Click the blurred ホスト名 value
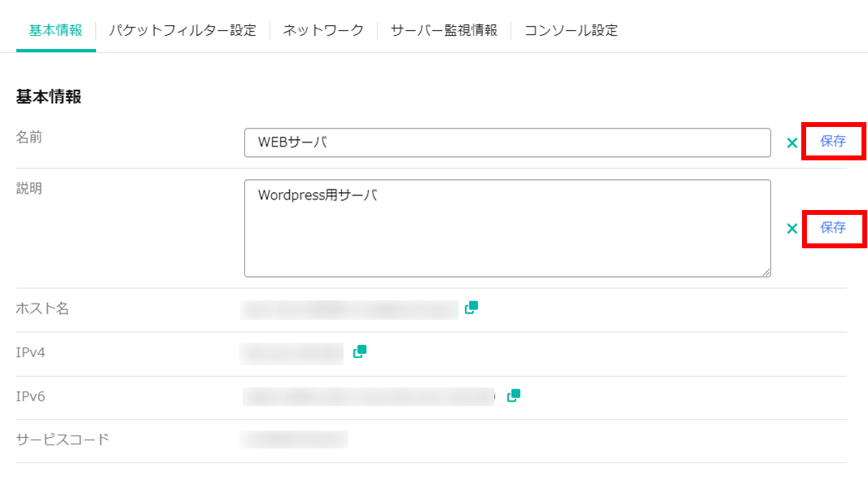Screen dimensions: 868x477 tap(349, 309)
